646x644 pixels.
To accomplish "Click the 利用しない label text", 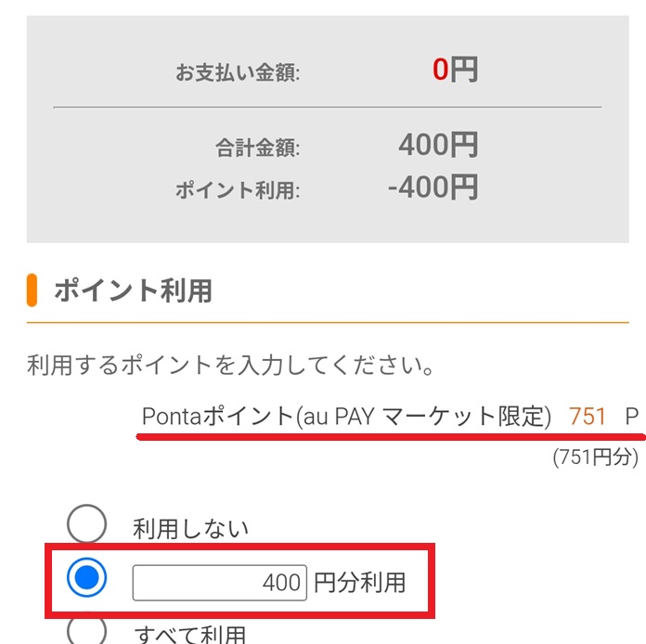I will 191,529.
